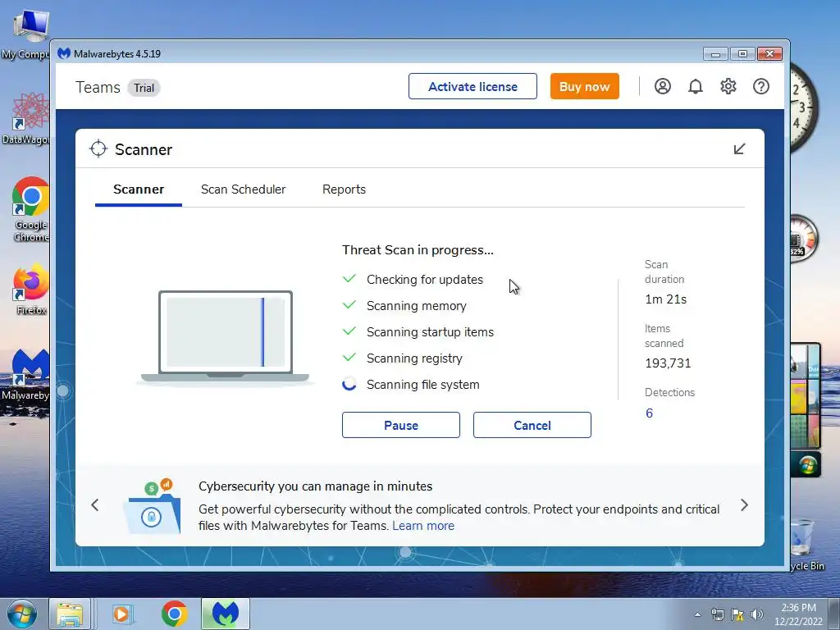This screenshot has height=630, width=840.
Task: Show next promo with right chevron
Action: coord(744,504)
